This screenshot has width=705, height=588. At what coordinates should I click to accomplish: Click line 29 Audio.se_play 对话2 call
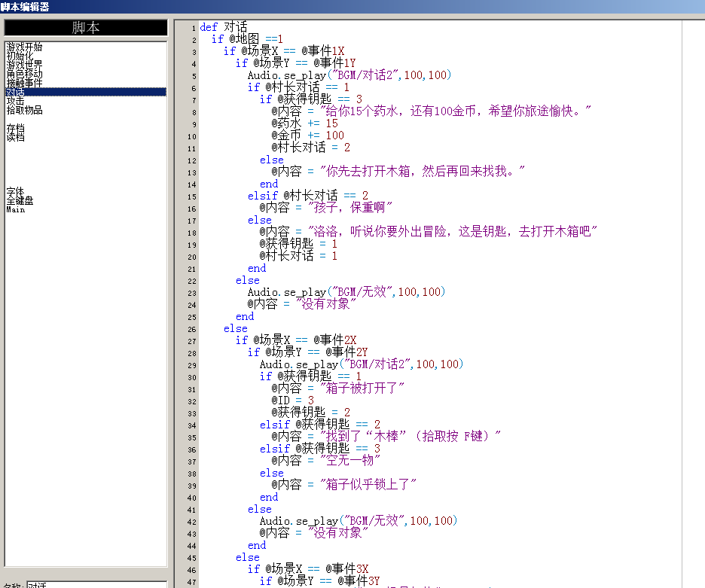point(362,364)
